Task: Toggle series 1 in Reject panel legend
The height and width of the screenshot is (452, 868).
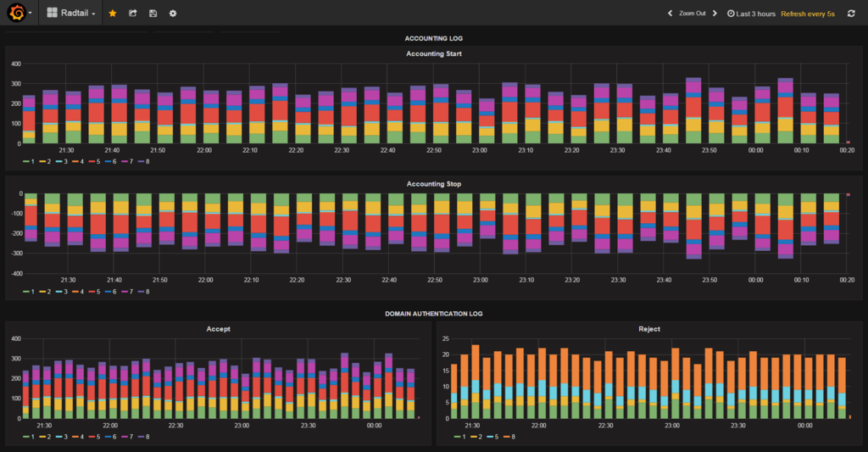Action: tap(460, 437)
